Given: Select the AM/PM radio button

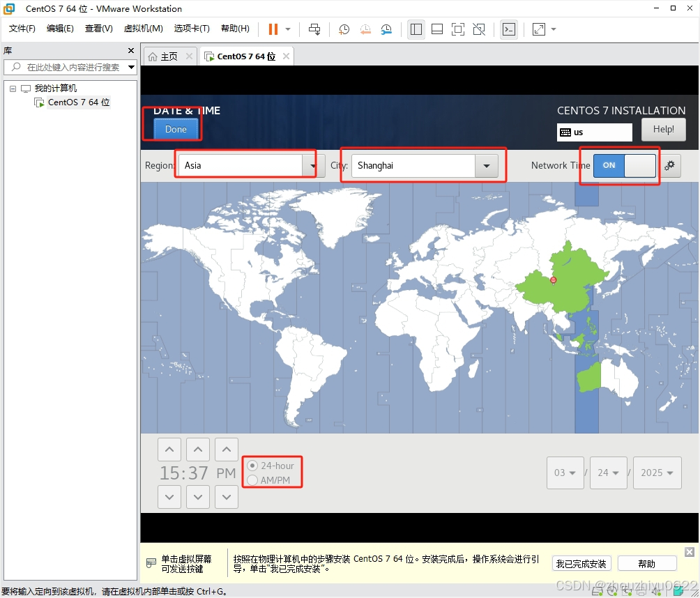Looking at the screenshot, I should point(252,480).
